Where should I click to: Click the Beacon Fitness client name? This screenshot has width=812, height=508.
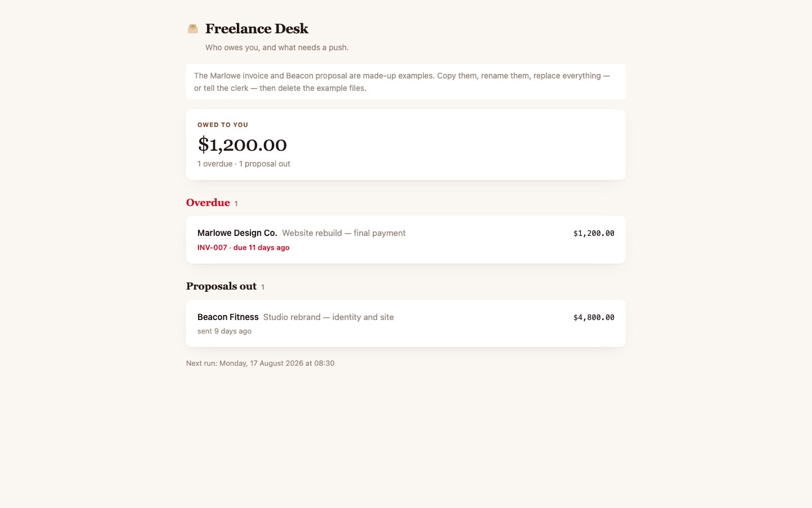228,317
